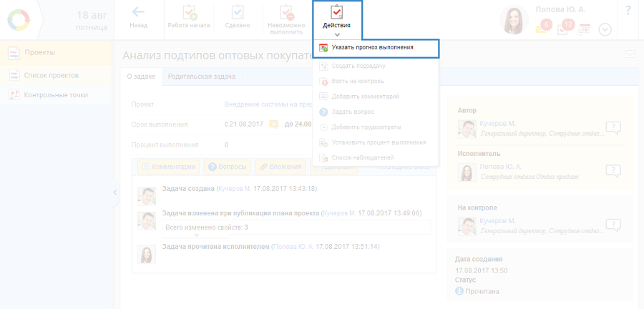Open Список проектов in sidebar

coord(51,75)
